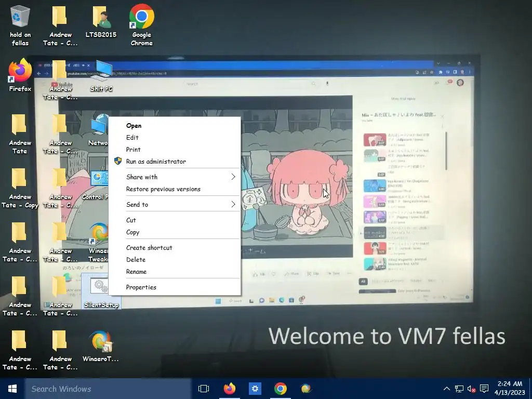Select the 'Andrew Tate - Copy' folder

pyautogui.click(x=19, y=188)
